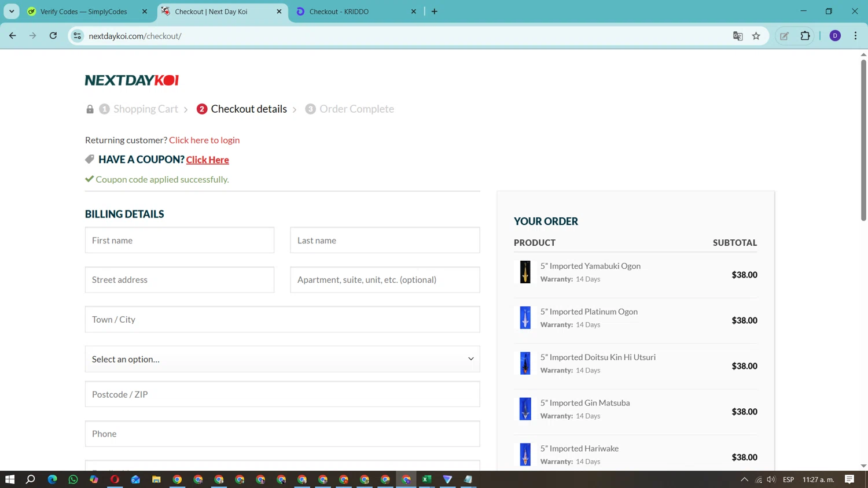This screenshot has height=488, width=868.
Task: Click the ESP keyboard language indicator
Action: 788,479
